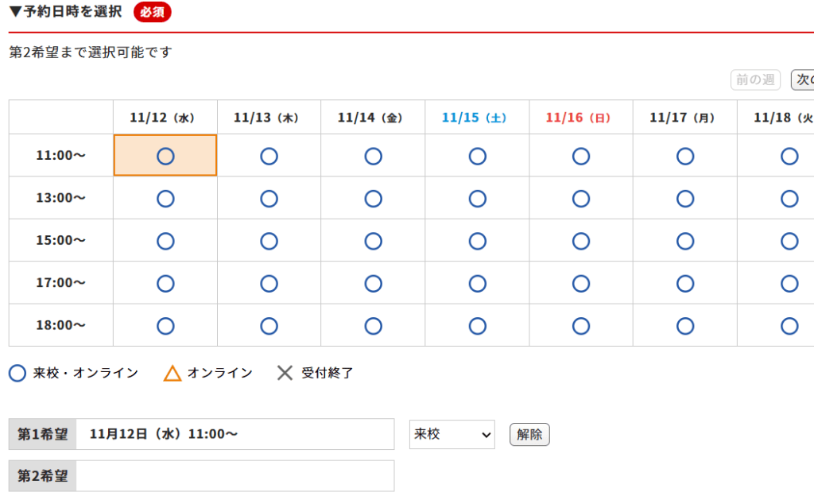Click the 15:00〜 row time label

[61, 241]
